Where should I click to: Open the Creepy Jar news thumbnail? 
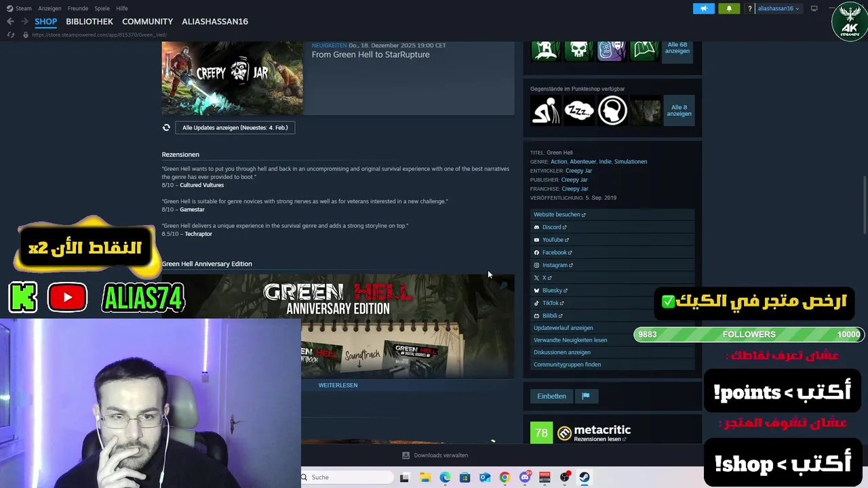(233, 78)
